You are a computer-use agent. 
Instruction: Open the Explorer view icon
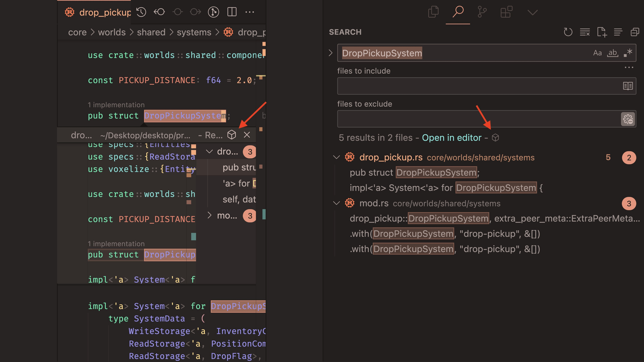coord(433,12)
